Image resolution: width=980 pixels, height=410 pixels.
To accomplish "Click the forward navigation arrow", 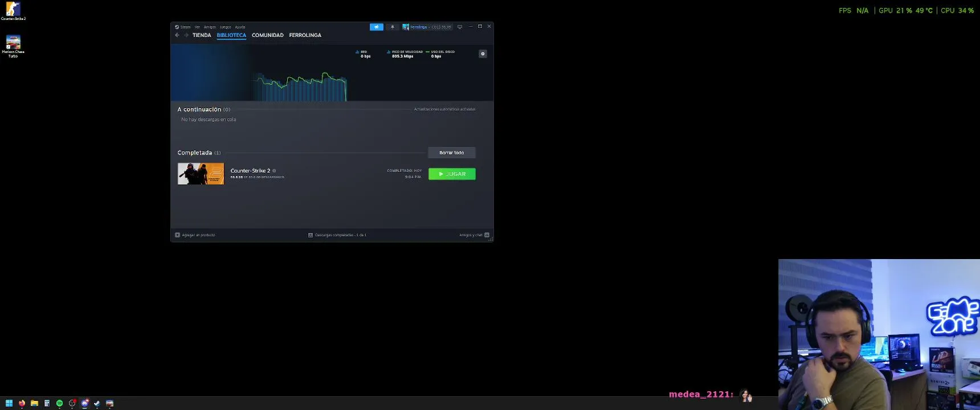I will click(186, 35).
